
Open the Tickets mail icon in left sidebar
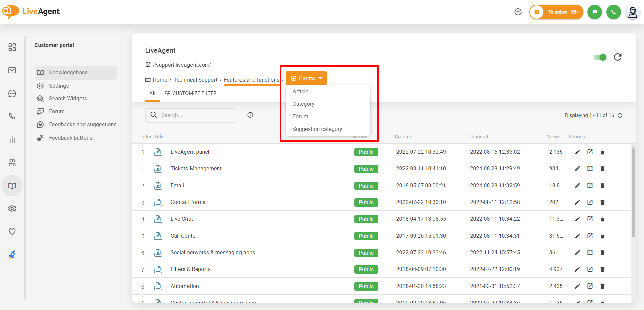coord(12,70)
